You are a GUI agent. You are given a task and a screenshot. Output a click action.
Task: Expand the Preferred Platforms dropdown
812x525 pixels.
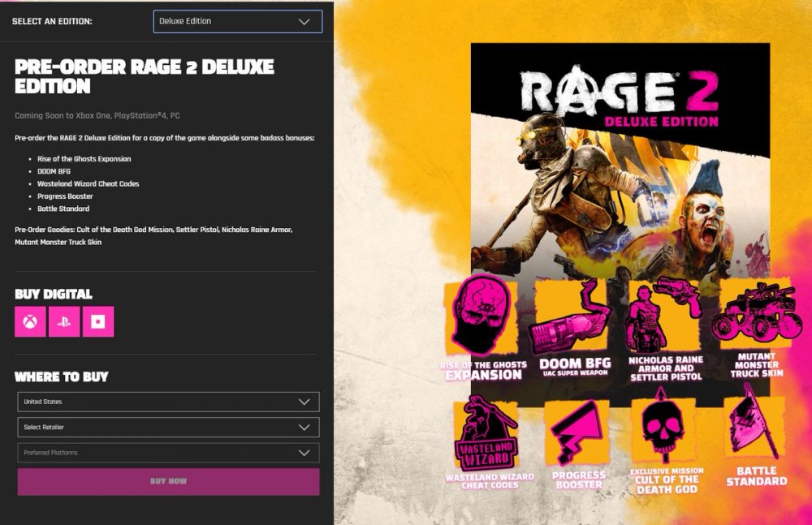coord(168,453)
